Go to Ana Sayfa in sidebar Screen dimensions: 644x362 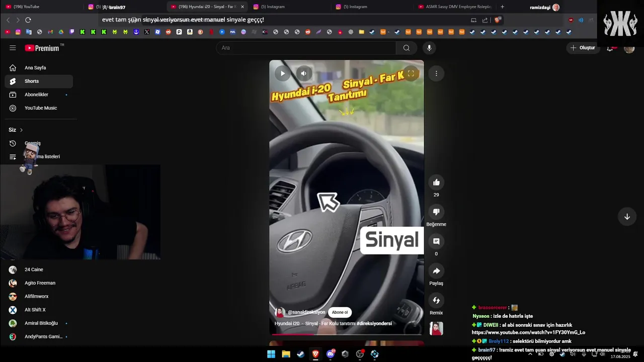(39, 68)
